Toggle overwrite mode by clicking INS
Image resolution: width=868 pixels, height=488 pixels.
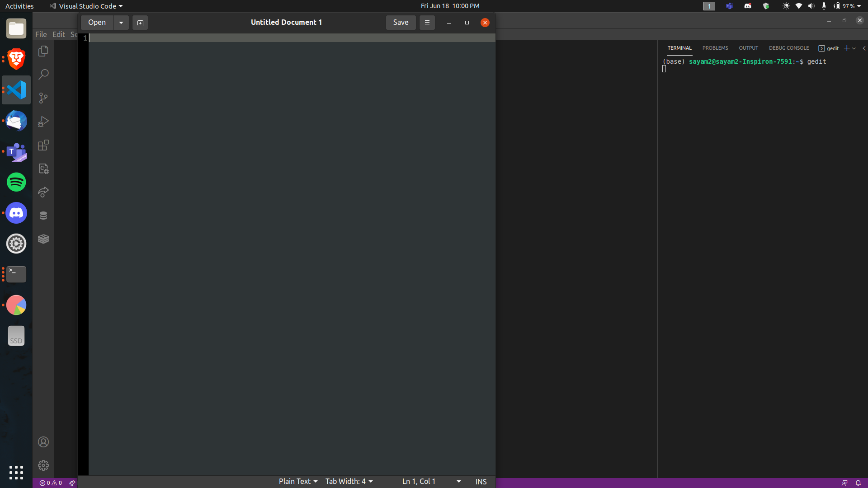481,481
